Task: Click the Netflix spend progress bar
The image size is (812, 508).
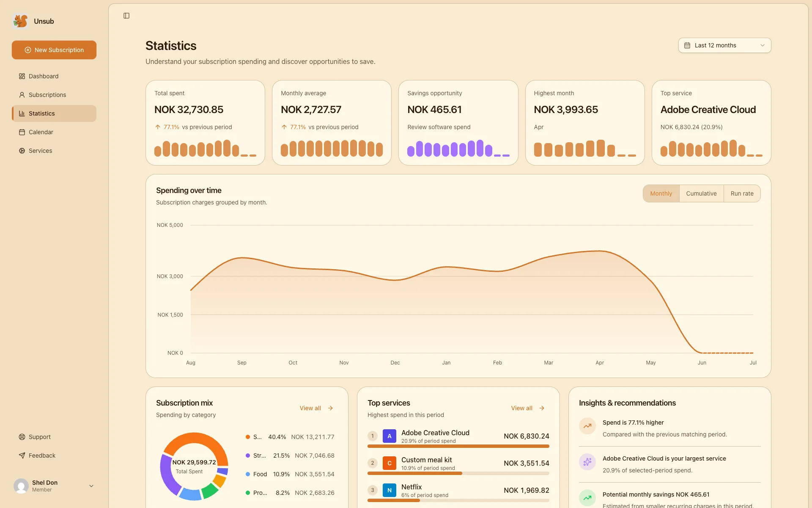Action: tap(458, 500)
